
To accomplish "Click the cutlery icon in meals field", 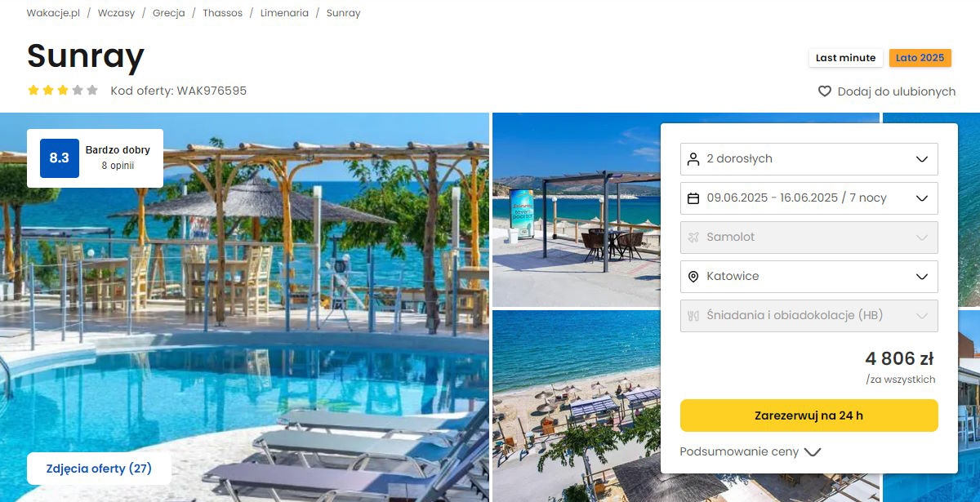I will (693, 316).
